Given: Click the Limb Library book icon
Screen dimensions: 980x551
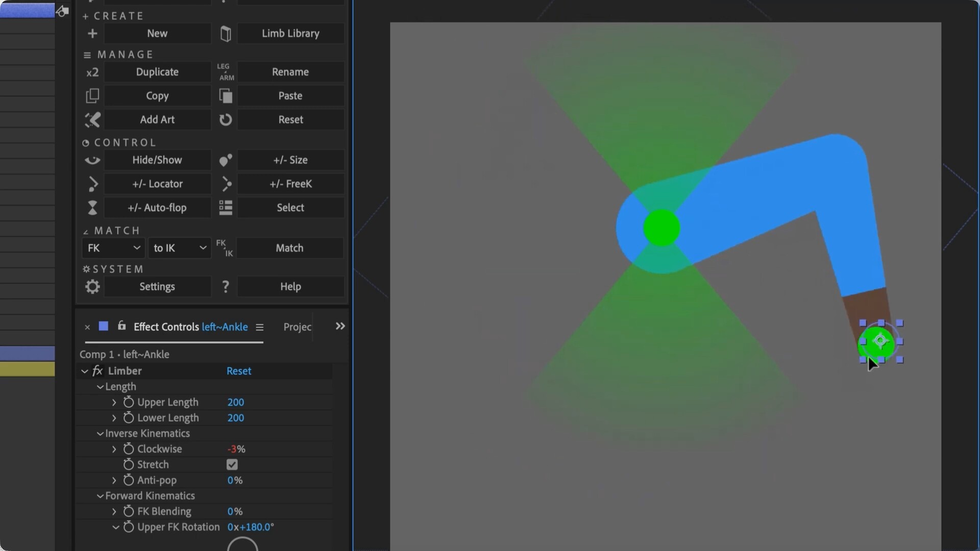Looking at the screenshot, I should pyautogui.click(x=226, y=34).
